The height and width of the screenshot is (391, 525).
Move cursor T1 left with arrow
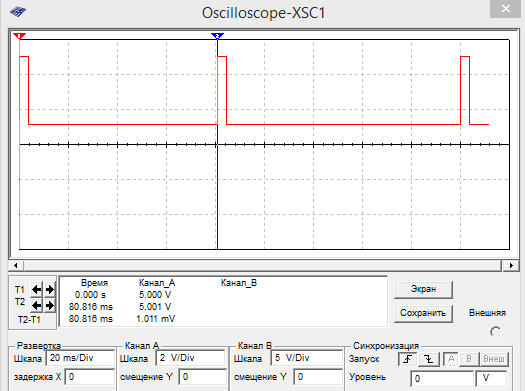point(36,289)
